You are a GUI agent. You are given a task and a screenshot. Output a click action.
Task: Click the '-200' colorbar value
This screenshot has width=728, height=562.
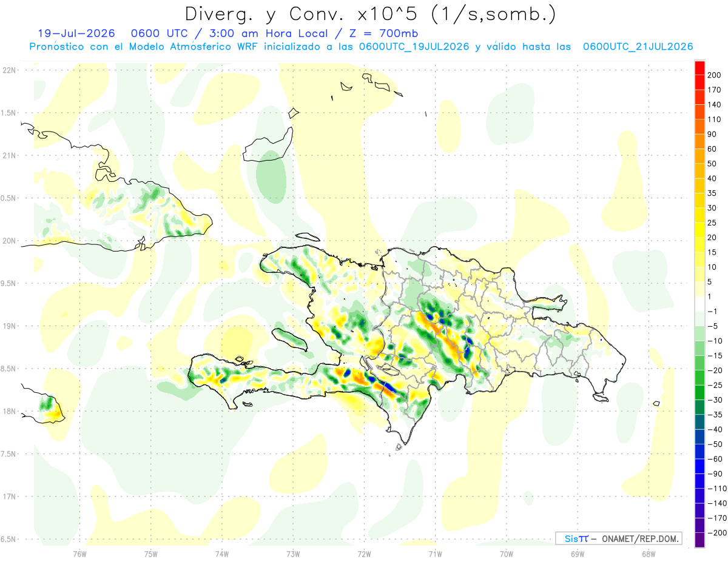(x=716, y=533)
